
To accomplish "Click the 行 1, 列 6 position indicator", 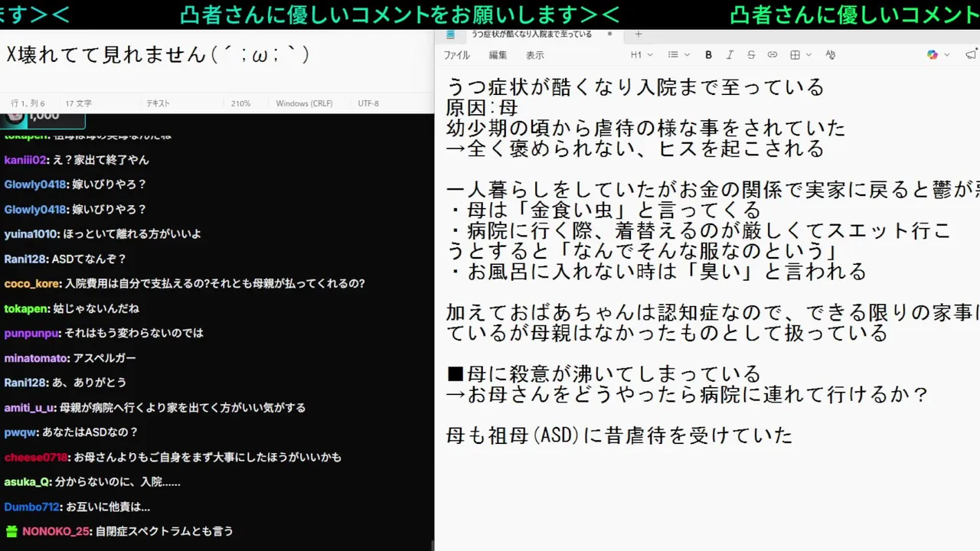I will 28,103.
